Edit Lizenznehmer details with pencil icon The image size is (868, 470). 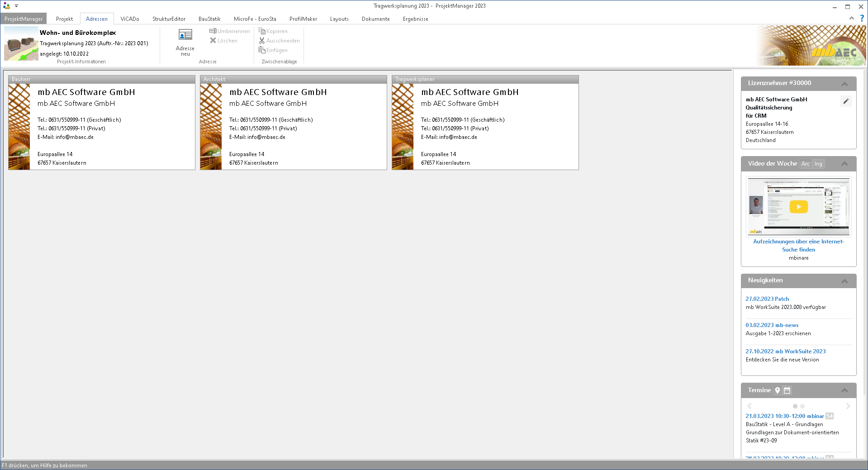point(845,101)
